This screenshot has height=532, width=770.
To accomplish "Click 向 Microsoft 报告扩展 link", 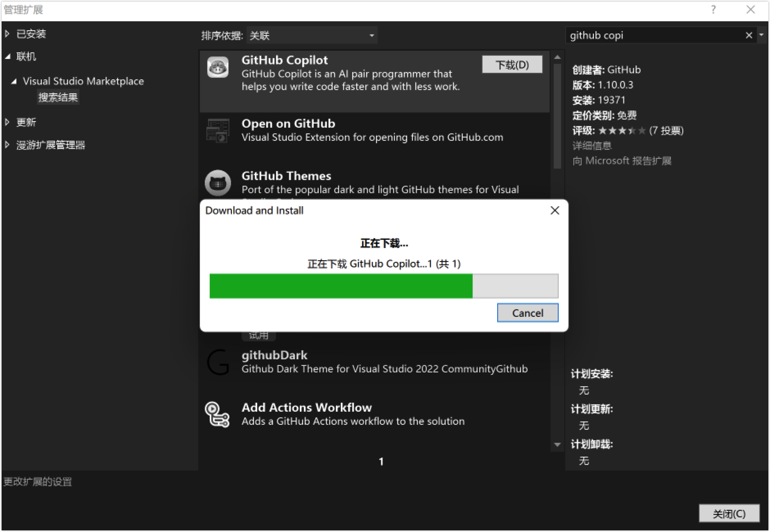I will pos(622,161).
